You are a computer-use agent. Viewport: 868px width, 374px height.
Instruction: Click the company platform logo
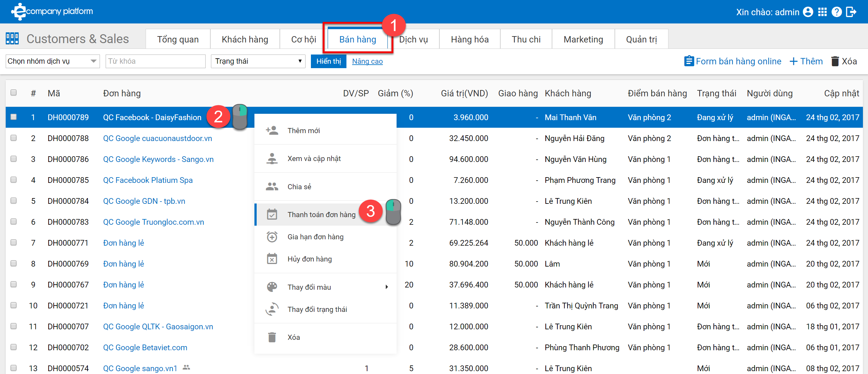(52, 11)
